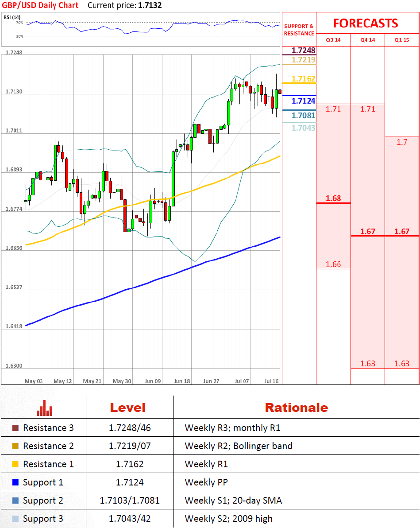Select the Q3 14 forecast column header
This screenshot has width=420, height=528.
(x=333, y=40)
